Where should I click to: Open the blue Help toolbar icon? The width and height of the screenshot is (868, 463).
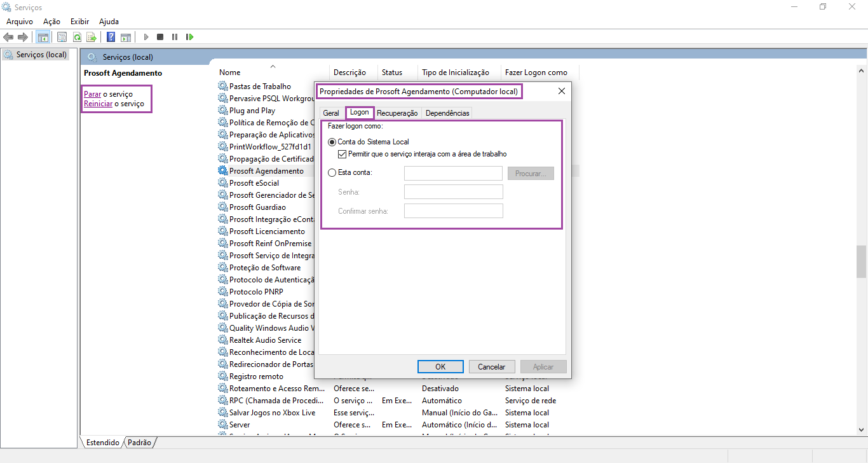point(111,37)
